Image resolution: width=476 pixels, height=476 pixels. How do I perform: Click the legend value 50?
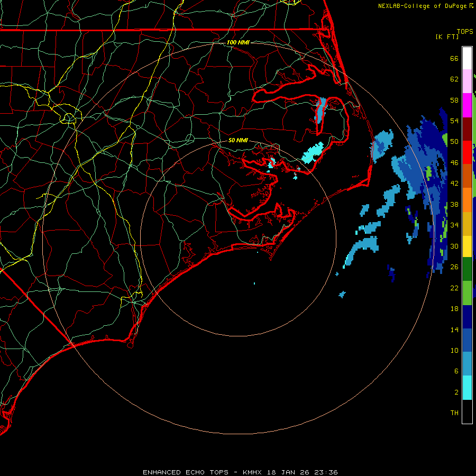(454, 141)
